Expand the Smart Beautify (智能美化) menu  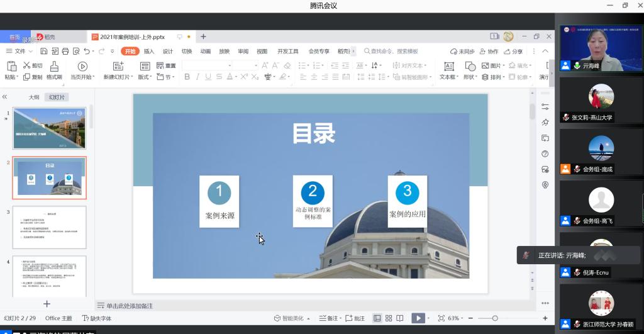click(294, 318)
